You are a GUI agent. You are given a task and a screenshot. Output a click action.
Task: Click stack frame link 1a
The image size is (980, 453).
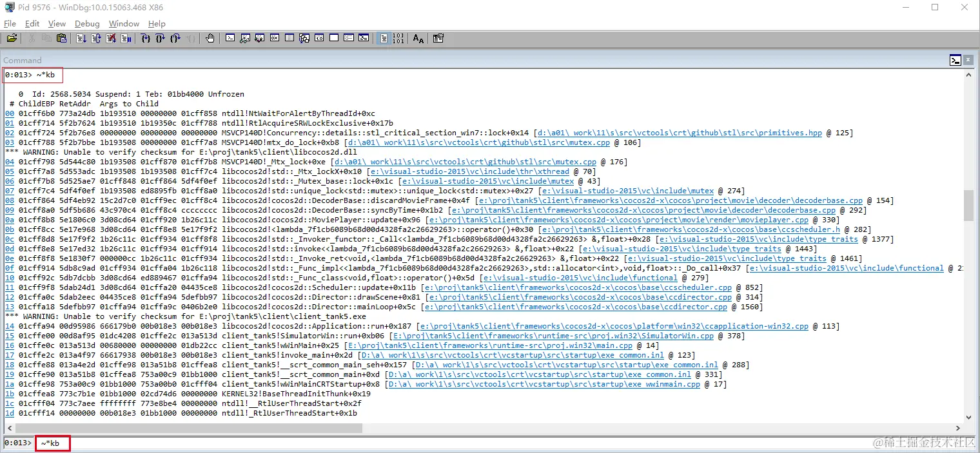point(9,384)
